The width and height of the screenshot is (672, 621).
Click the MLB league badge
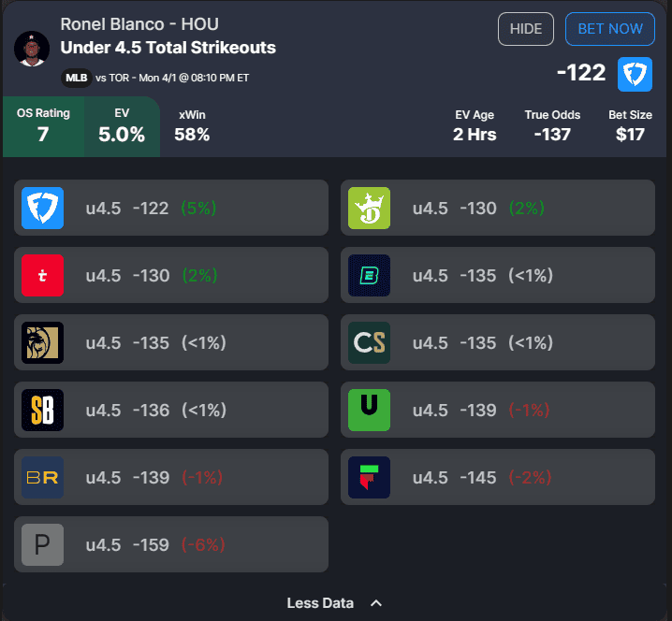click(77, 78)
